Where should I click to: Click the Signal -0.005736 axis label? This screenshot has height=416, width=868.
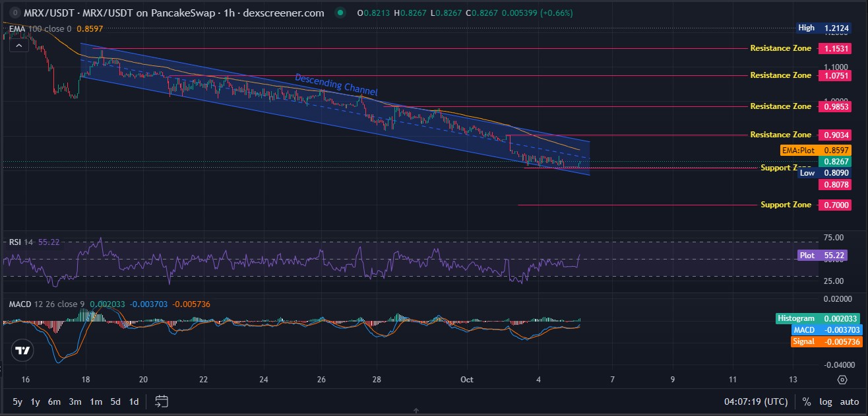click(x=826, y=341)
